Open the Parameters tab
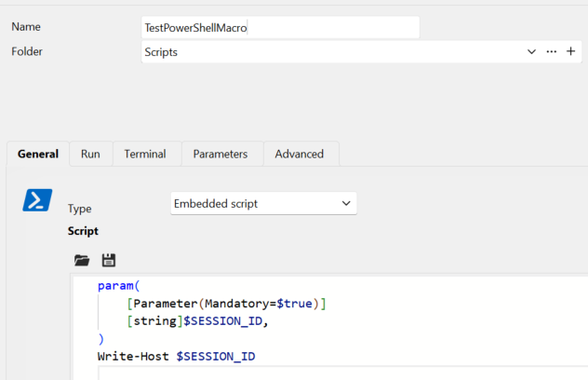The image size is (588, 380). [x=220, y=154]
